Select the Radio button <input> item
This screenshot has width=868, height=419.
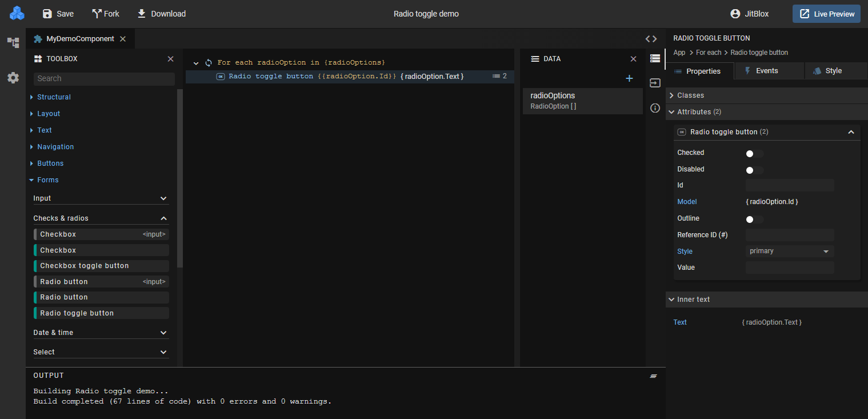pyautogui.click(x=101, y=282)
